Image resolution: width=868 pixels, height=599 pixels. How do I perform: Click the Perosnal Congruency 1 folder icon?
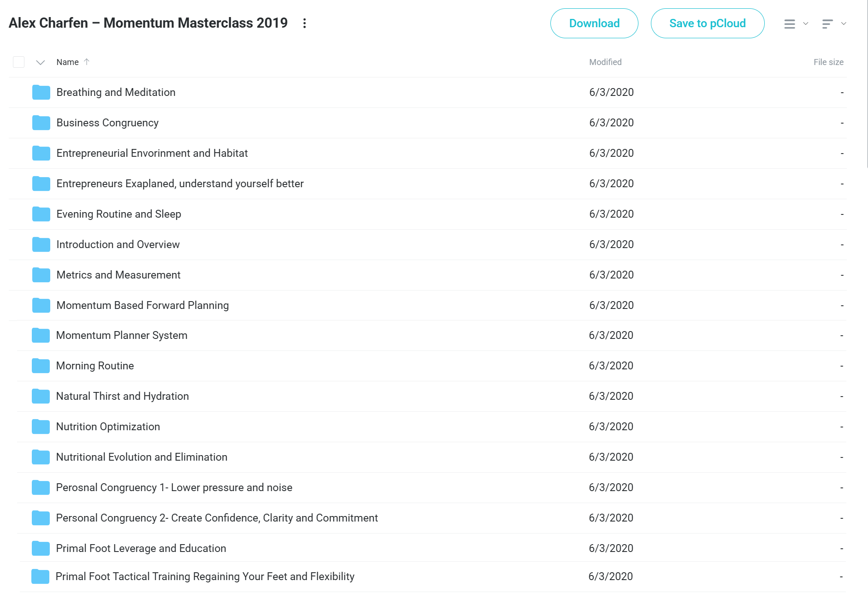point(41,487)
